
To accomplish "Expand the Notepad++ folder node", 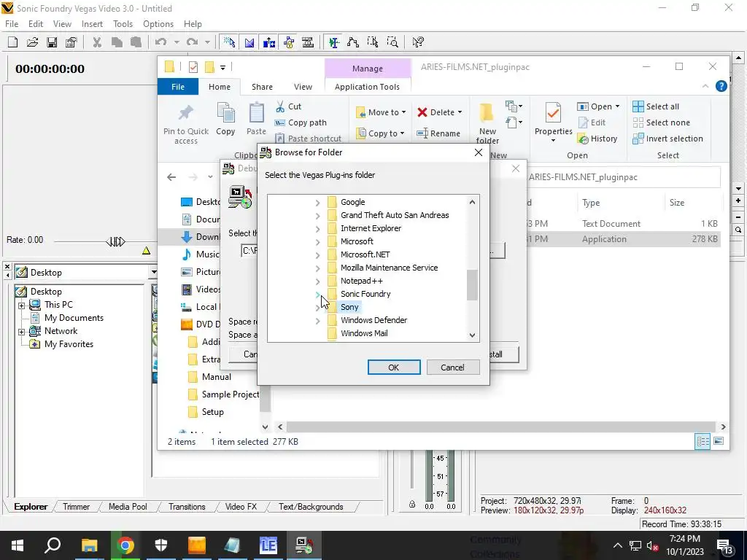I will pyautogui.click(x=318, y=281).
